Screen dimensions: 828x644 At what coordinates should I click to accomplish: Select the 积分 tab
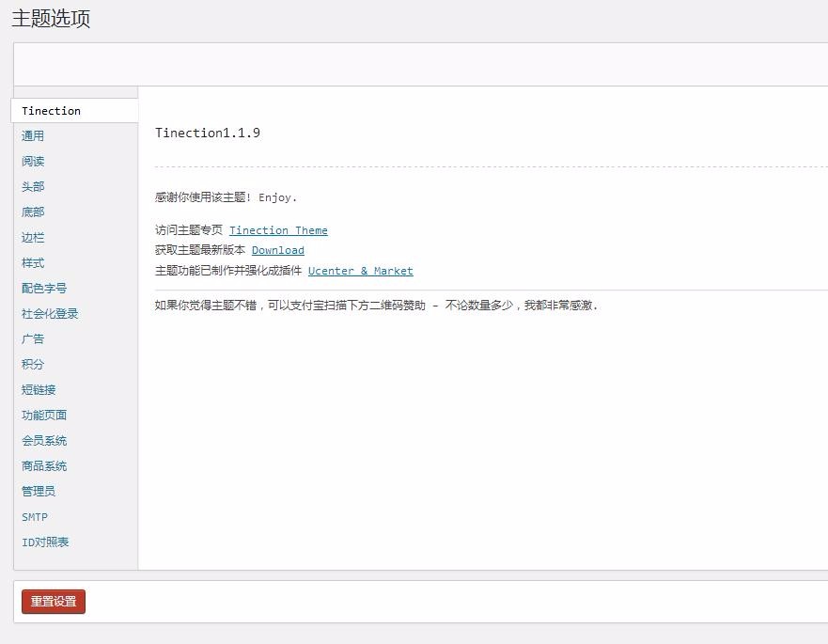(x=33, y=364)
